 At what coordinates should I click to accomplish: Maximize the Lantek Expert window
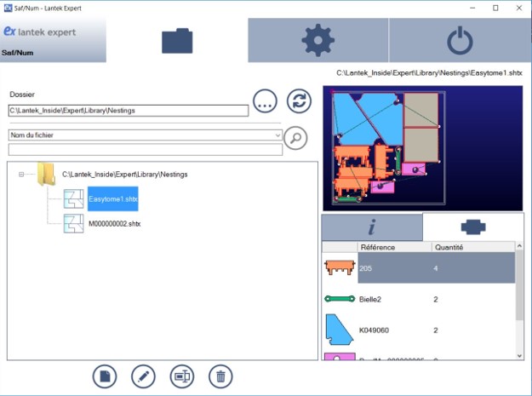tap(495, 9)
